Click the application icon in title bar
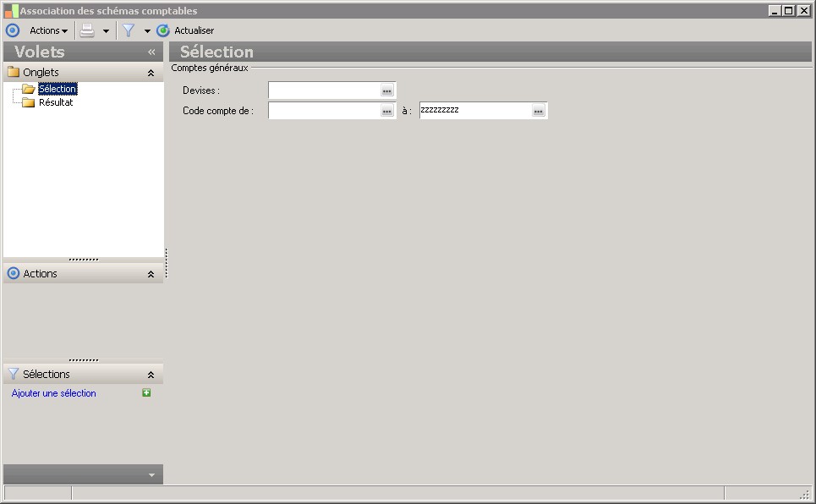The image size is (816, 504). click(x=12, y=10)
